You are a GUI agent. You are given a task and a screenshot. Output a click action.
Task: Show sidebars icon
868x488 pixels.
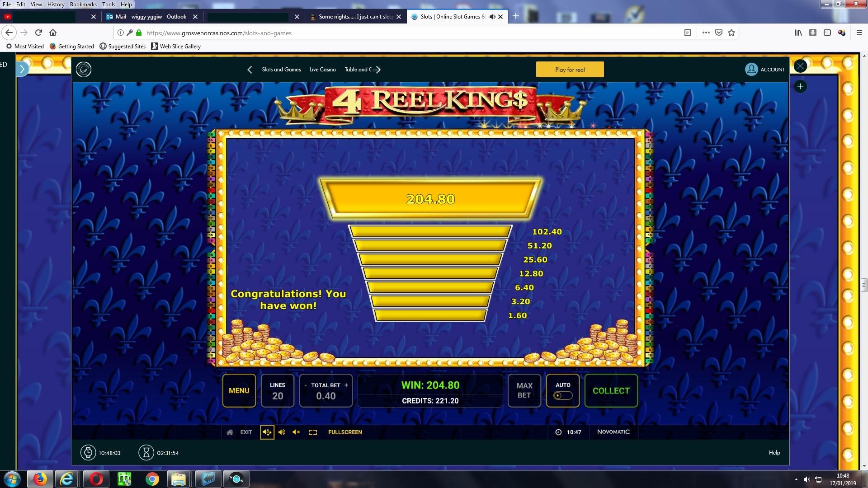[827, 33]
